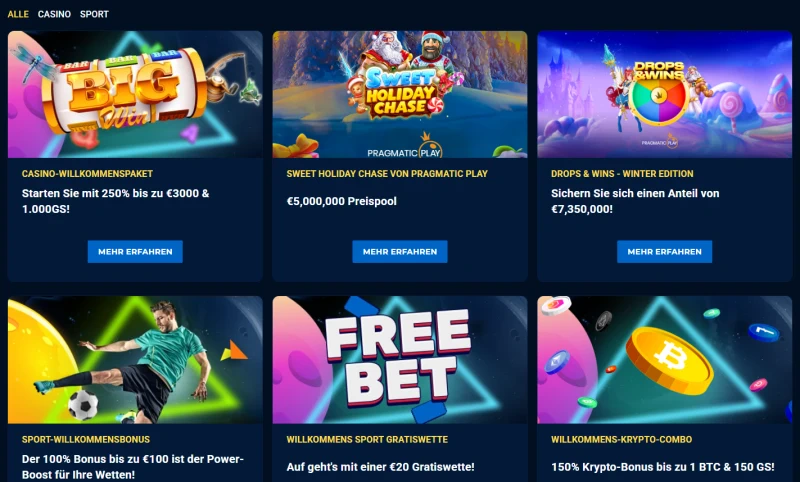800x482 pixels.
Task: Open the soccer player sport bonus banner
Action: click(135, 360)
